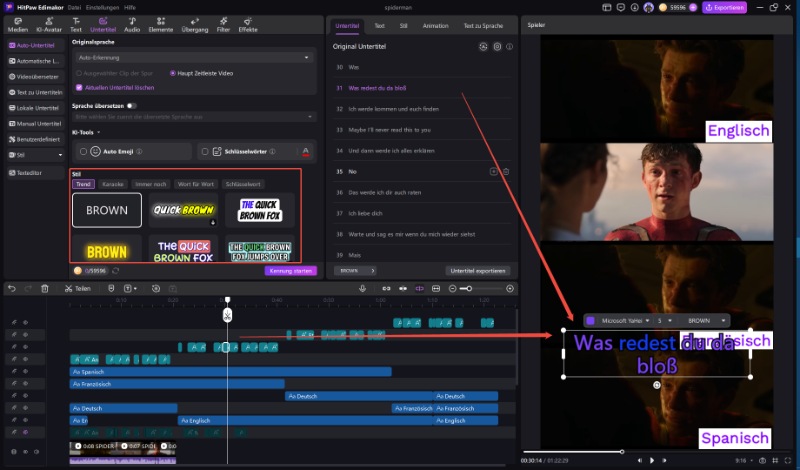Open the Auto-Erkennung language dropdown
This screenshot has width=800, height=470.
(193, 58)
